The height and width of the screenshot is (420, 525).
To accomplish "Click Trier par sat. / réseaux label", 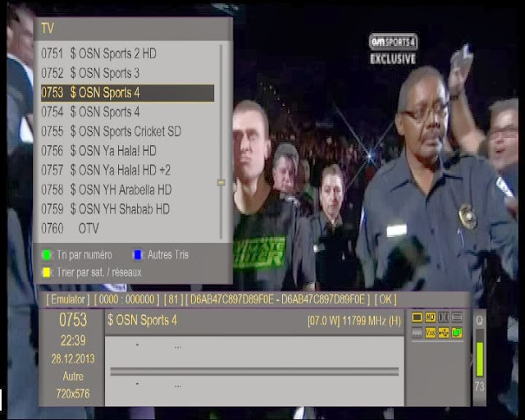I will [99, 272].
